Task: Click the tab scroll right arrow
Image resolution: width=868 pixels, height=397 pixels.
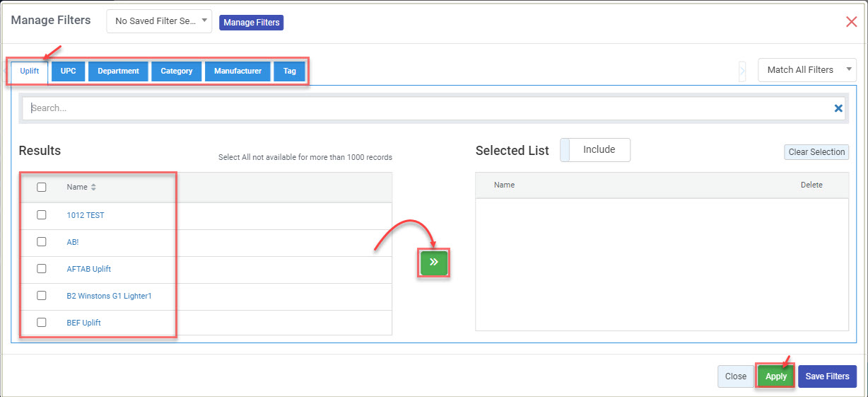Action: (x=742, y=70)
